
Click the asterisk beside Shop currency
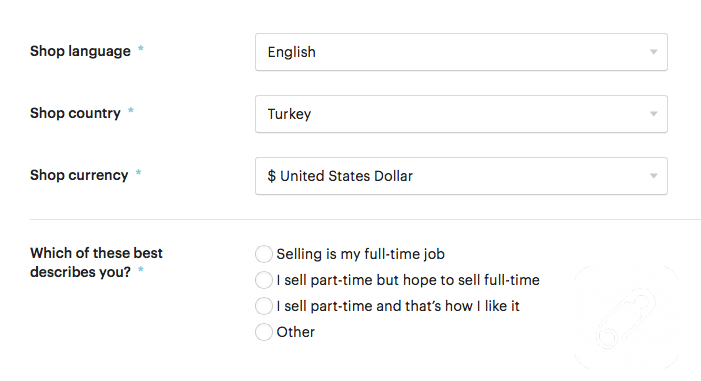tap(138, 172)
